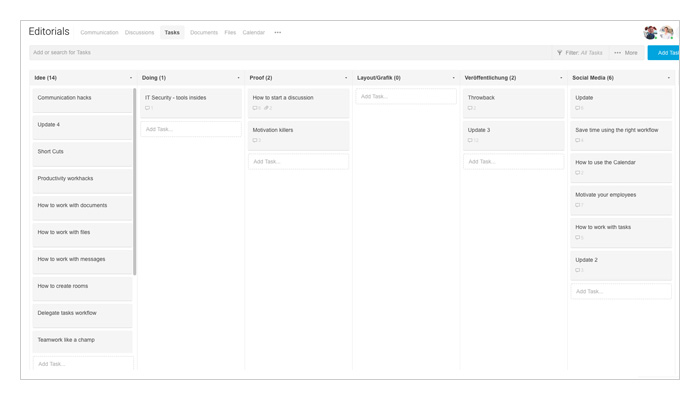Click attachment icon on How to start a discussion
Image resolution: width=700 pixels, height=399 pixels.
[x=266, y=108]
